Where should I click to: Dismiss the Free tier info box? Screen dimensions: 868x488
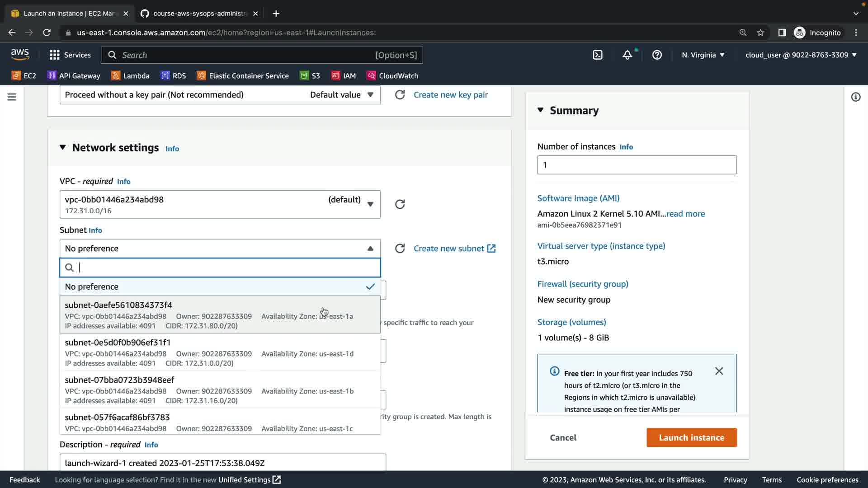pos(719,371)
